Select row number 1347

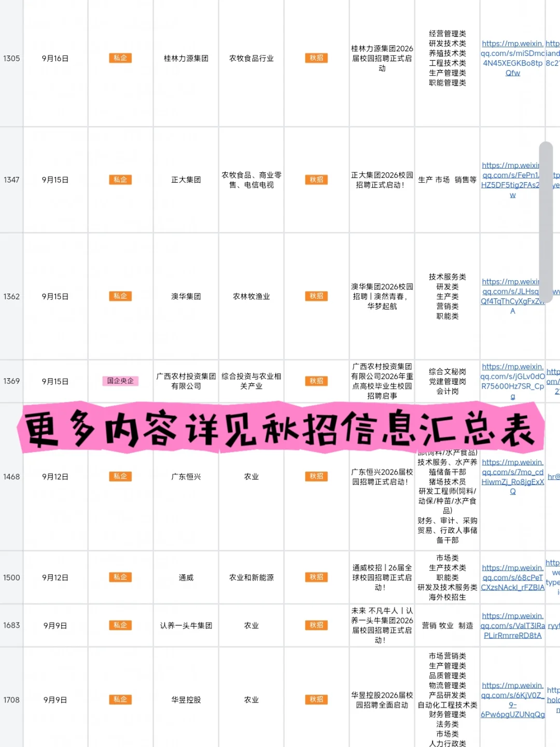point(11,180)
